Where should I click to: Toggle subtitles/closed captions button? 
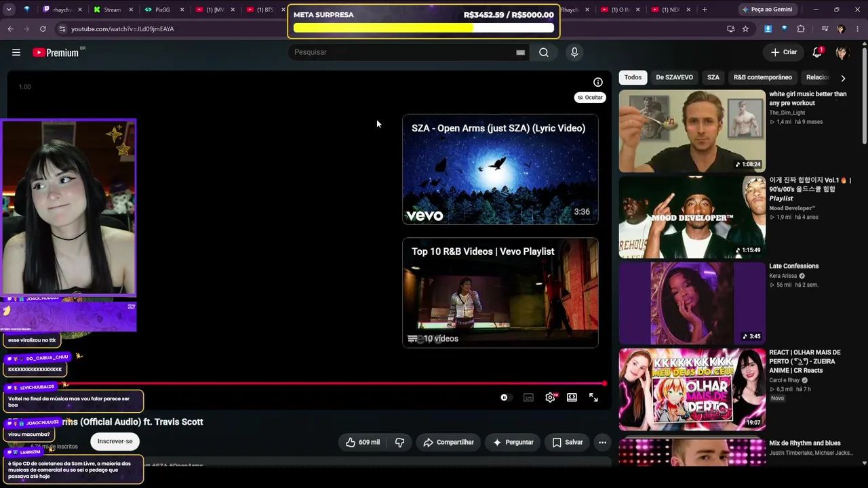(528, 398)
